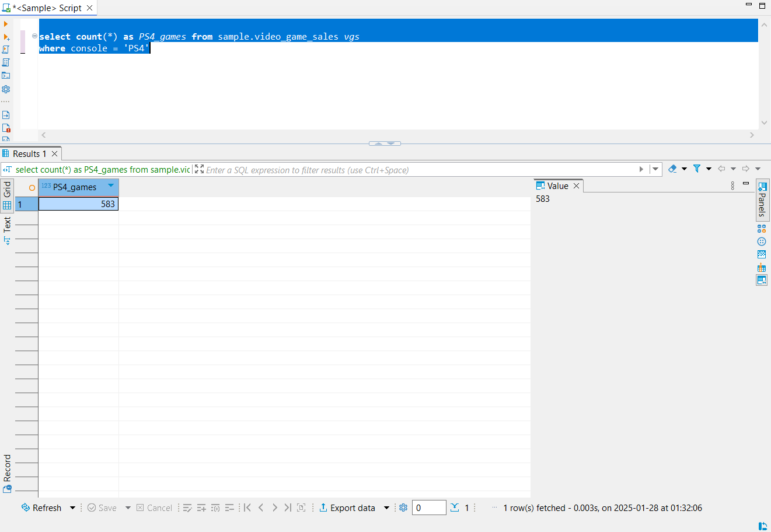The width and height of the screenshot is (771, 532).
Task: Run the SQL script icon in editor sidebar
Action: (x=6, y=50)
